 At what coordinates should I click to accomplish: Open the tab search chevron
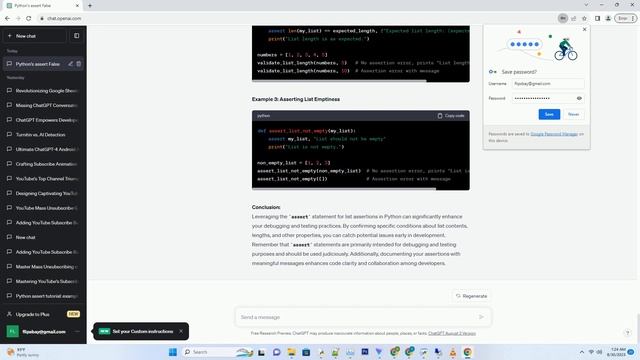586,5
